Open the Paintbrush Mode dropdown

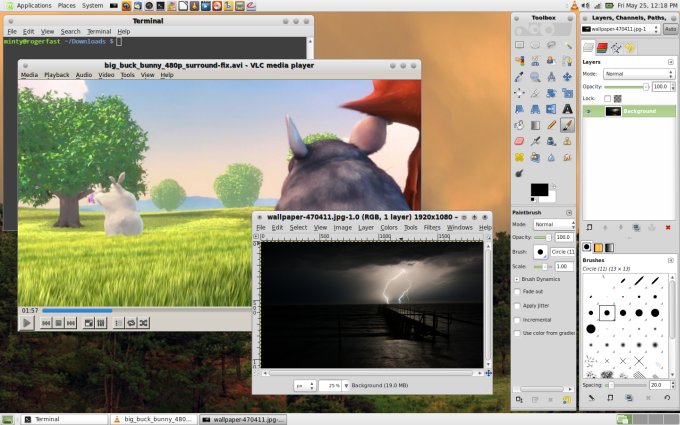(x=554, y=224)
